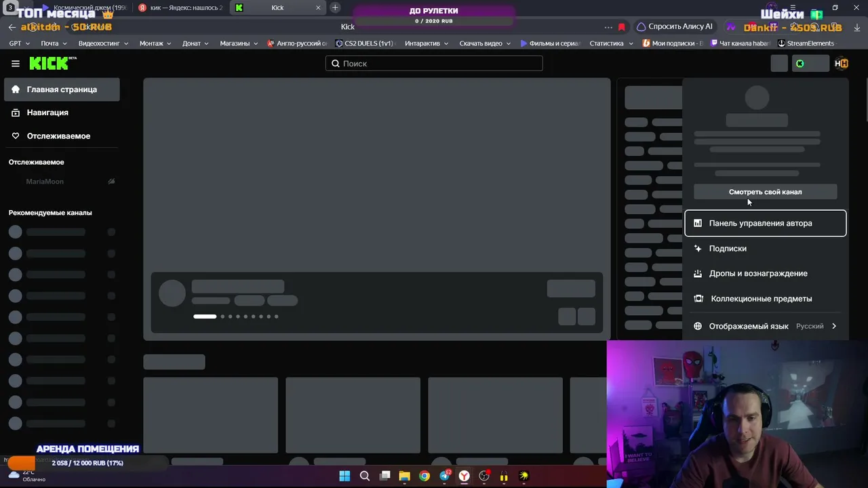Open the three-dots page menu in address bar
This screenshot has height=488, width=868.
pos(608,27)
